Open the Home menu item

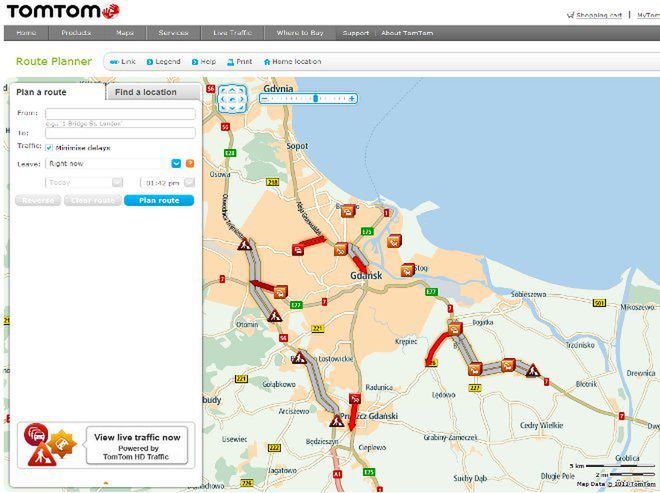coord(26,33)
